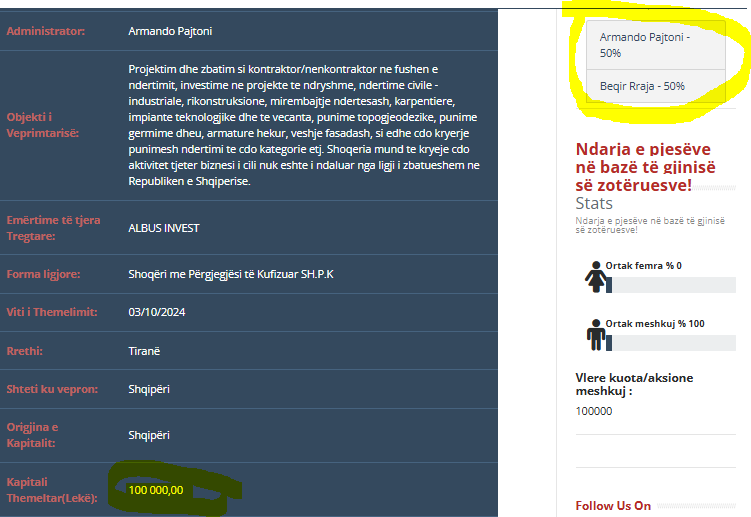Click the capital amount 100 000,00
Viewport: 751px width, 517px height.
tap(156, 489)
